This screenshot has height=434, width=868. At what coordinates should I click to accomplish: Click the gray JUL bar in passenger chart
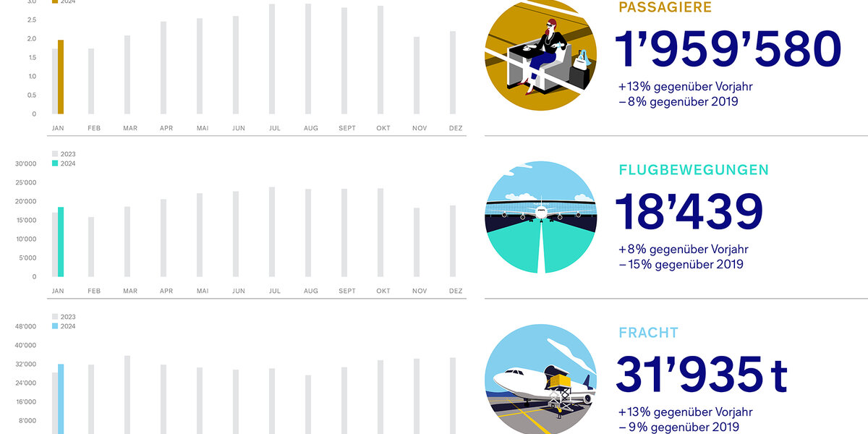[272, 59]
